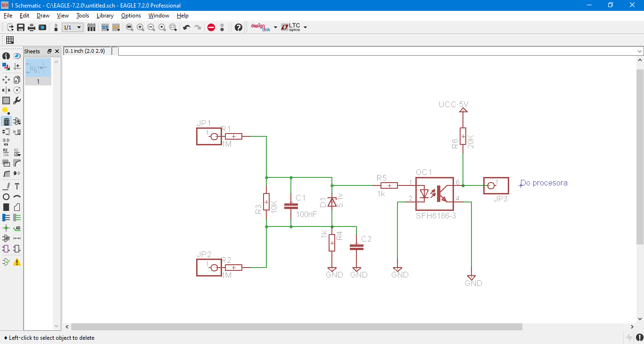The image size is (644, 344).
Task: Open the Draw menu
Action: [43, 16]
